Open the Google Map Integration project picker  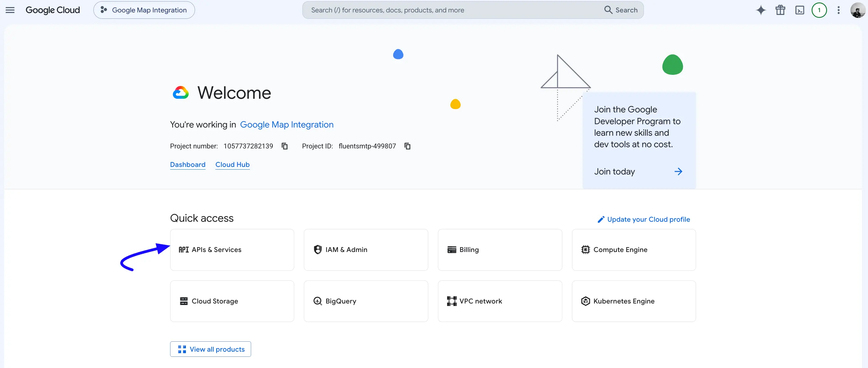click(x=144, y=10)
